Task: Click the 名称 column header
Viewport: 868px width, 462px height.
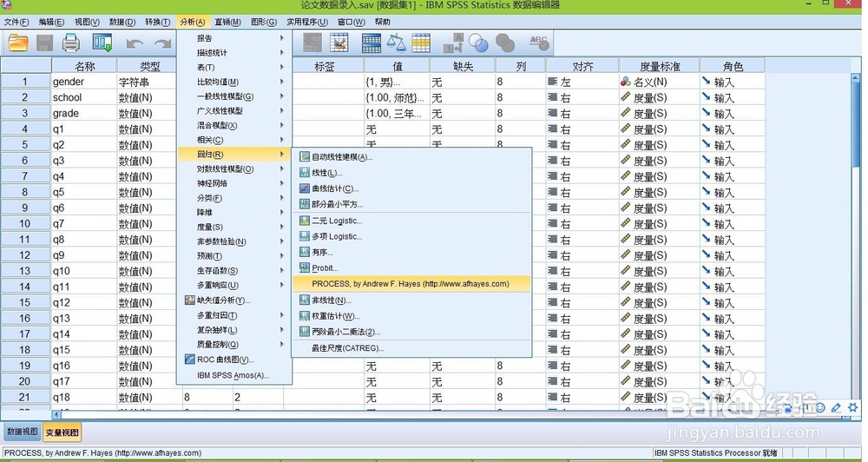Action: point(85,66)
